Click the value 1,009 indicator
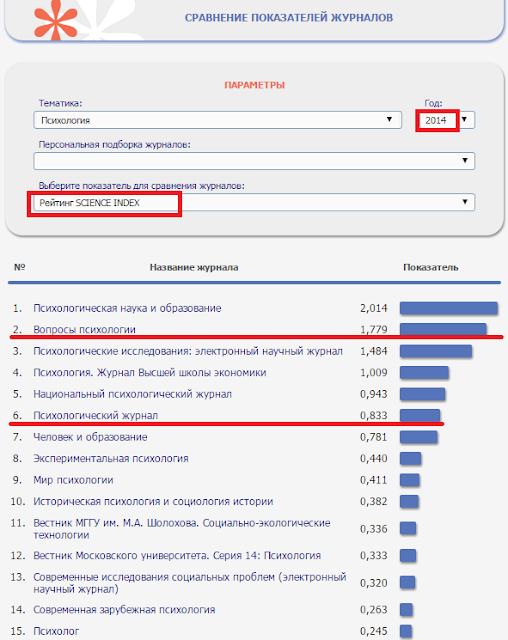The image size is (508, 640). 373,373
